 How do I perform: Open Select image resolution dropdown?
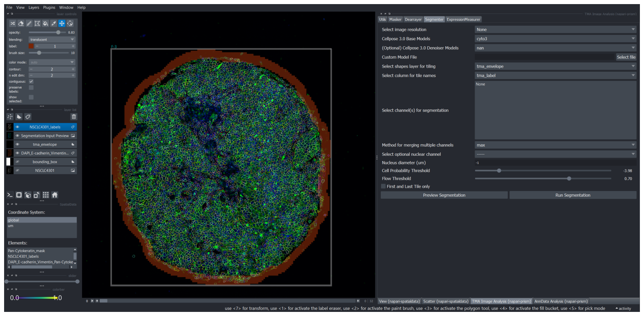(555, 30)
